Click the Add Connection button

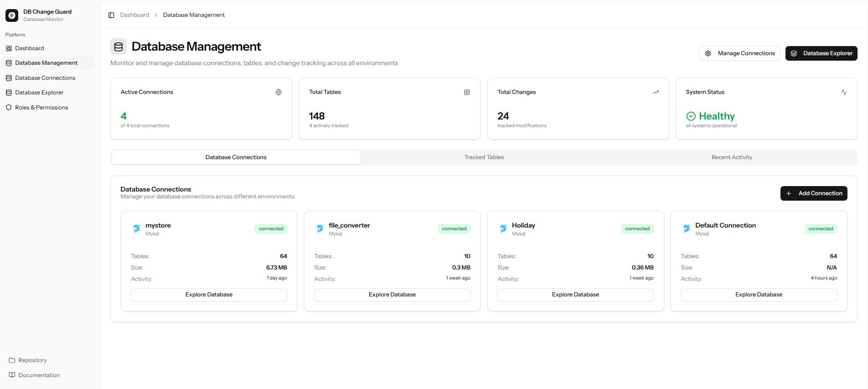[814, 193]
